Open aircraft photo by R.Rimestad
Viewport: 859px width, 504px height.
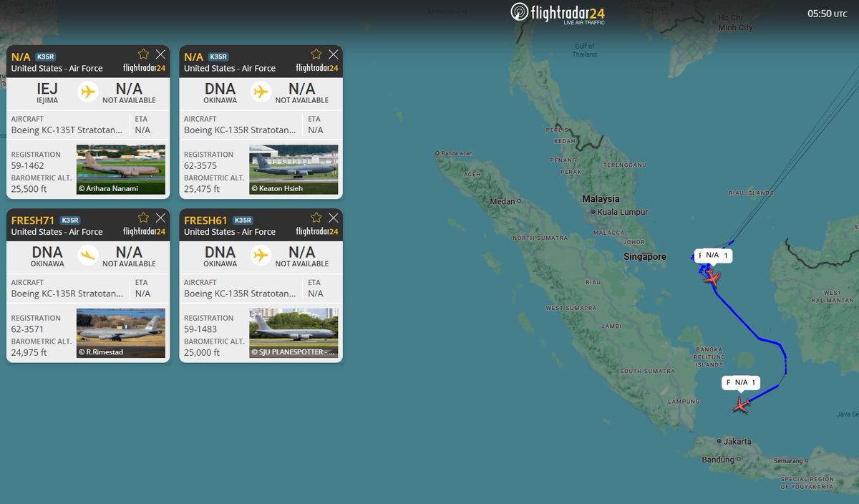click(121, 333)
